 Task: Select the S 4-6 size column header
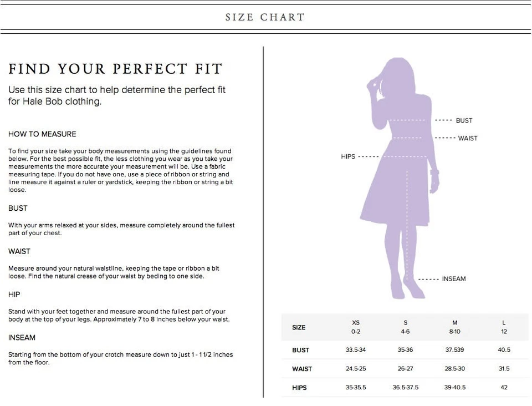coord(406,327)
